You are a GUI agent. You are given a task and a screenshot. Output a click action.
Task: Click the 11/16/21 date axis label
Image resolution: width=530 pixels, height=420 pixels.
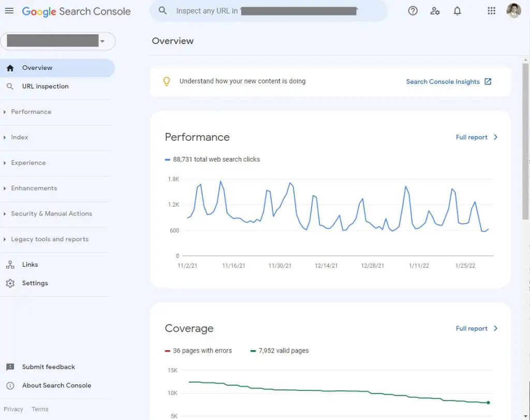pyautogui.click(x=233, y=266)
